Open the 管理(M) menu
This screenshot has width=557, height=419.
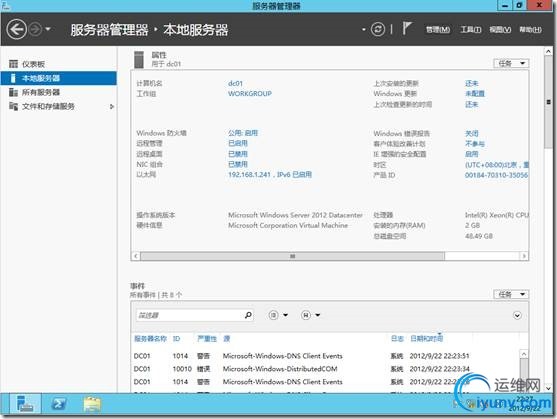[x=438, y=30]
